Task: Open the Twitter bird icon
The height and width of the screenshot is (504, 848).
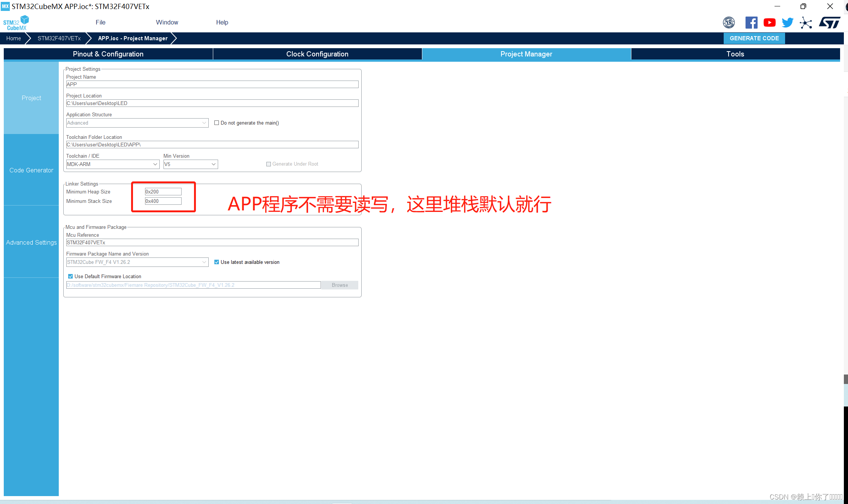Action: [787, 23]
